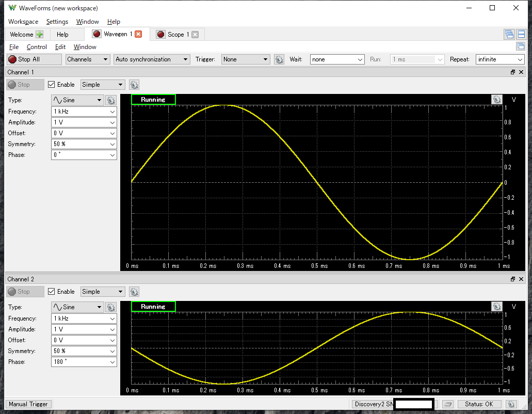Open the Repeat dropdown showing infinite
This screenshot has height=414, width=532.
tap(500, 59)
